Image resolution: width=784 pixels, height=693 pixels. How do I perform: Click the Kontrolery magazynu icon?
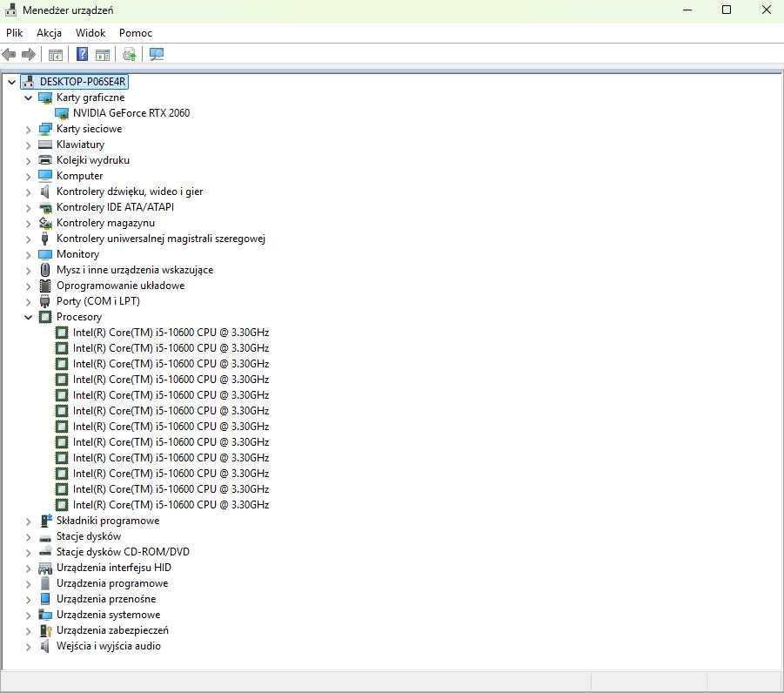coord(45,223)
